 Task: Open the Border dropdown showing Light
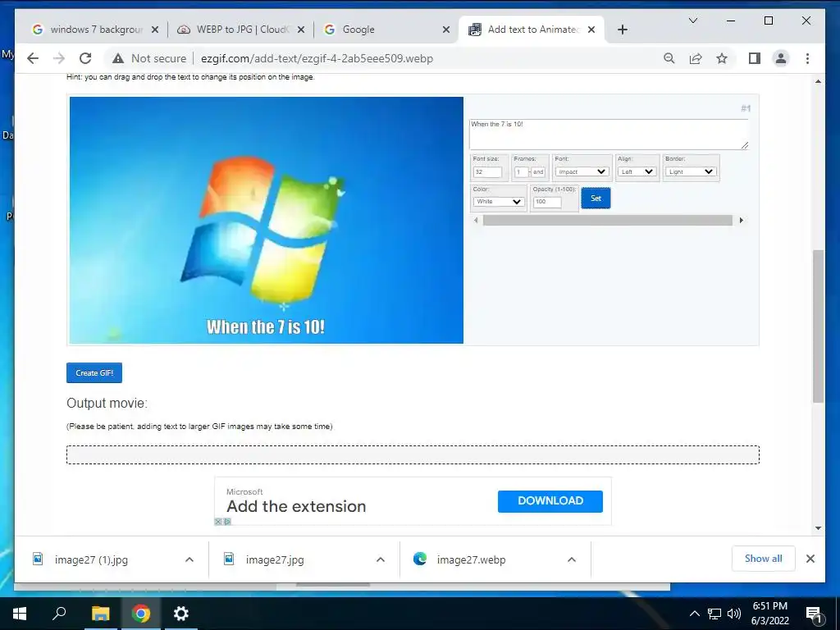coord(691,172)
